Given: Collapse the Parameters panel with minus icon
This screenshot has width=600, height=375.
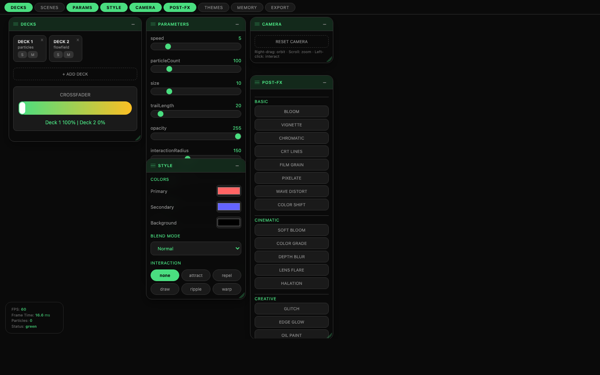Looking at the screenshot, I should click(237, 24).
